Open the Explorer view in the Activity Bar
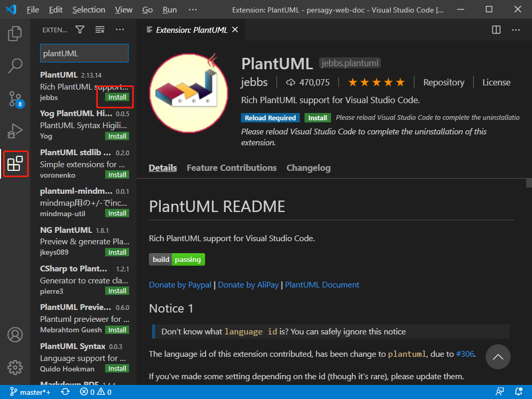Image resolution: width=532 pixels, height=399 pixels. (15, 33)
